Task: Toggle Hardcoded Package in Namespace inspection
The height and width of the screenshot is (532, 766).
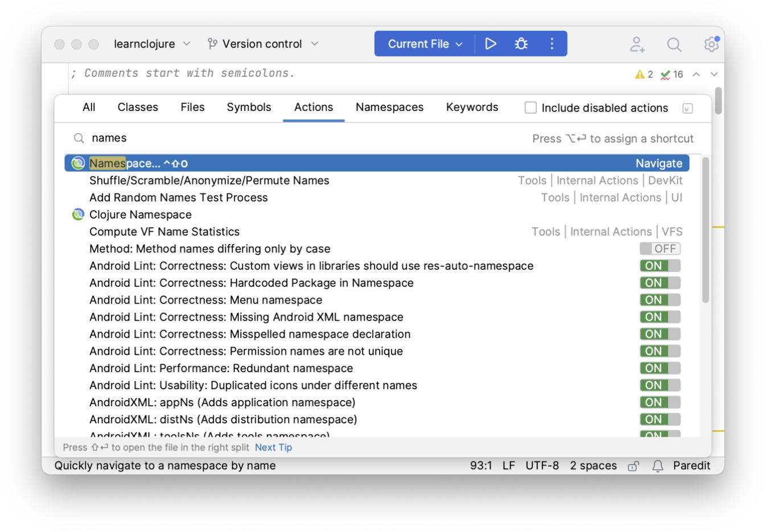Action: coord(660,283)
